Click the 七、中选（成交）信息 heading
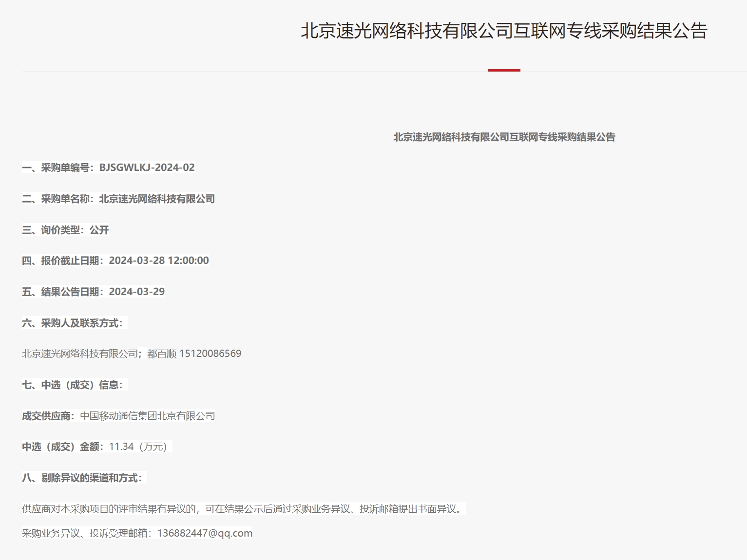 (73, 385)
